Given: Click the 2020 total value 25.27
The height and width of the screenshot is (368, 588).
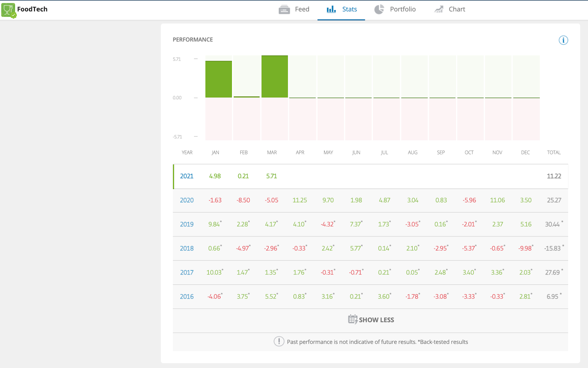Looking at the screenshot, I should coord(554,201).
